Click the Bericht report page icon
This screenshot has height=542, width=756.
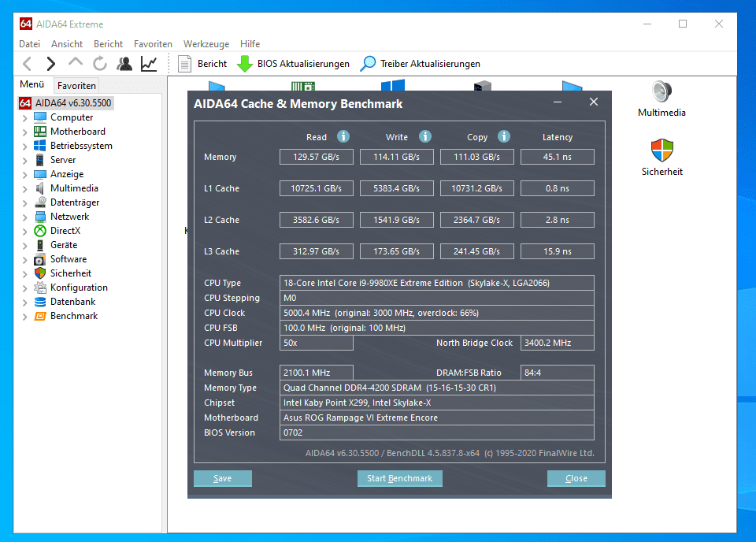click(x=184, y=64)
